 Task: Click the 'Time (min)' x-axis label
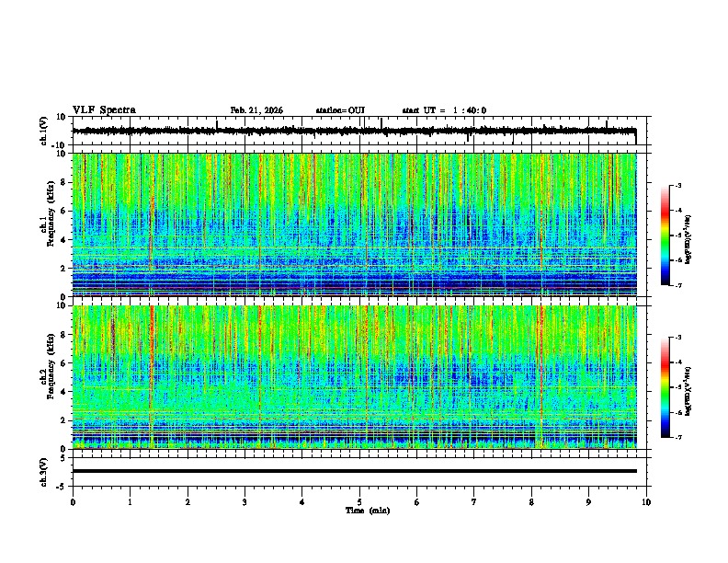tap(368, 511)
